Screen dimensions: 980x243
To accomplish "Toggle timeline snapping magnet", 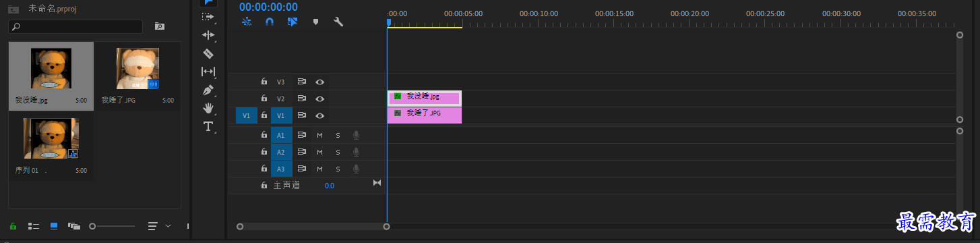I will coord(270,22).
